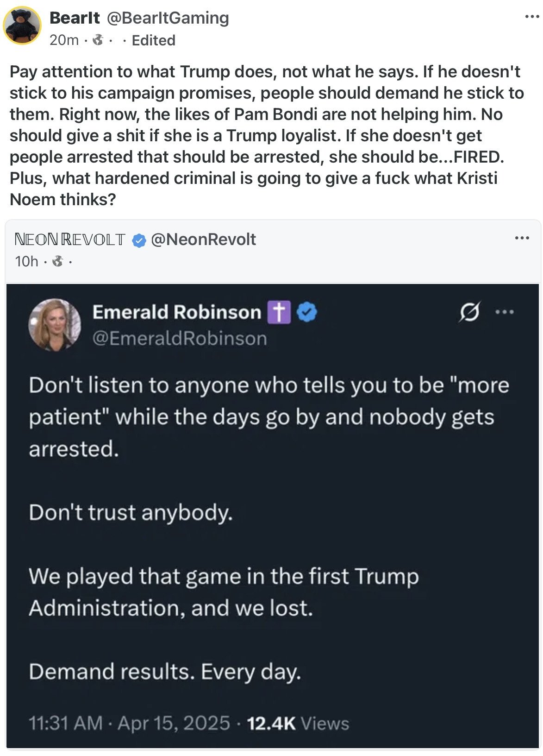Click the @BearItGaming handle

pos(168,18)
